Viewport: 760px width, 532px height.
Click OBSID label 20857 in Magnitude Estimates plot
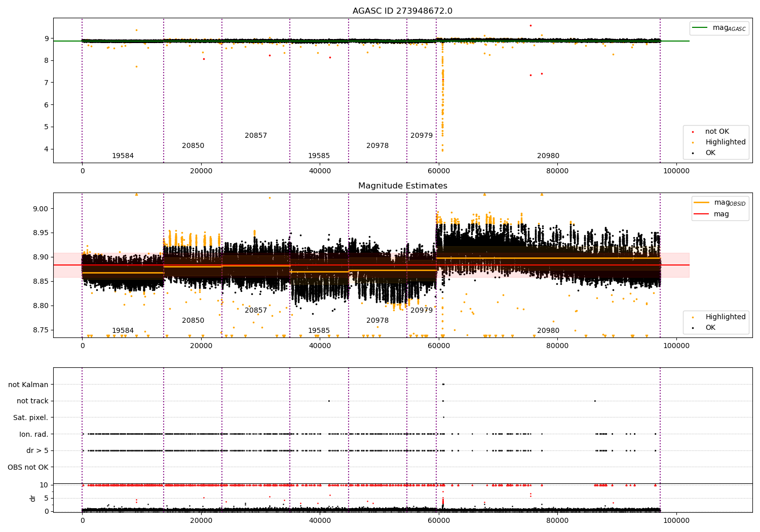(256, 311)
